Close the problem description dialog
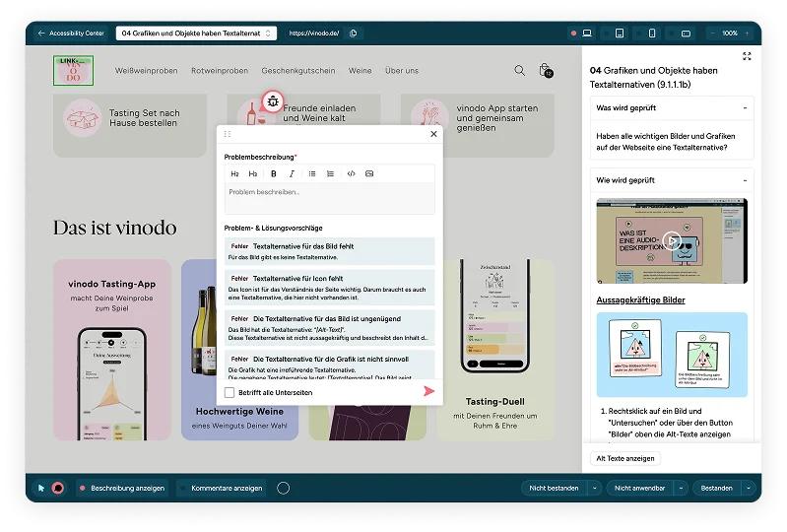 433,134
